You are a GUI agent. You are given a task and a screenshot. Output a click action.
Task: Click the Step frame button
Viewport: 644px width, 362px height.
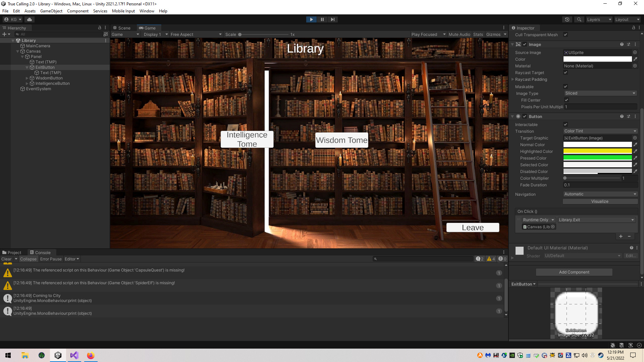pyautogui.click(x=332, y=19)
